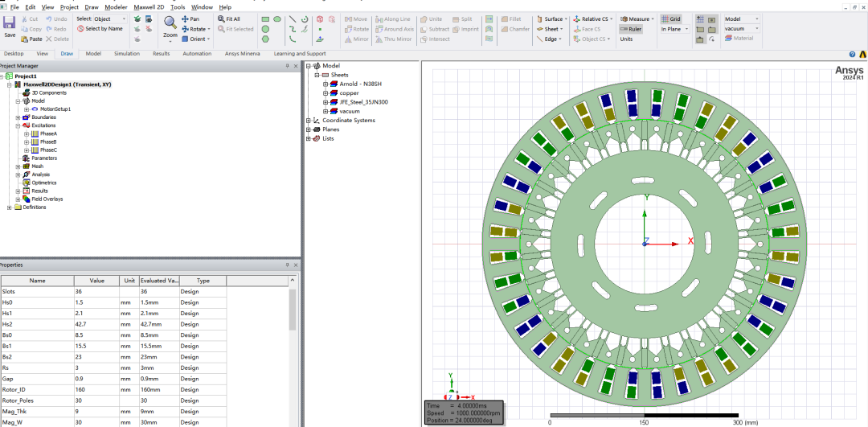Open the Select mode Object dropdown
This screenshot has height=427, width=868.
tap(109, 18)
